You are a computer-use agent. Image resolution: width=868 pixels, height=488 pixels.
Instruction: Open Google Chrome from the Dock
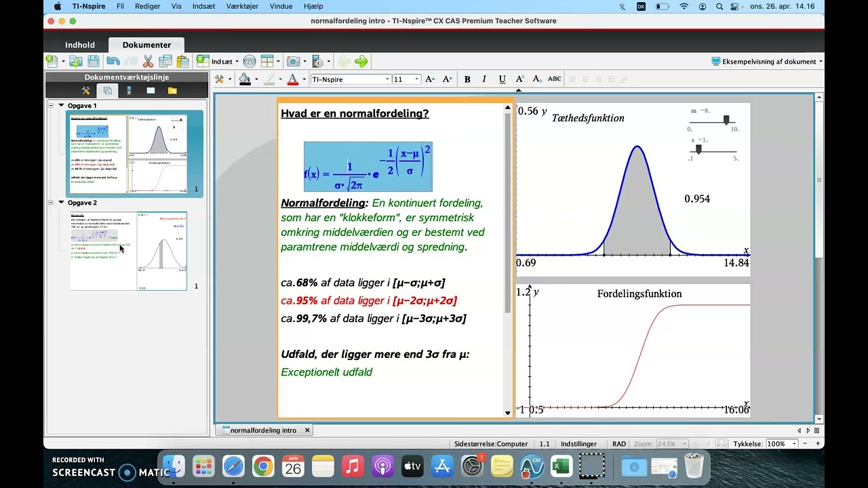[263, 466]
